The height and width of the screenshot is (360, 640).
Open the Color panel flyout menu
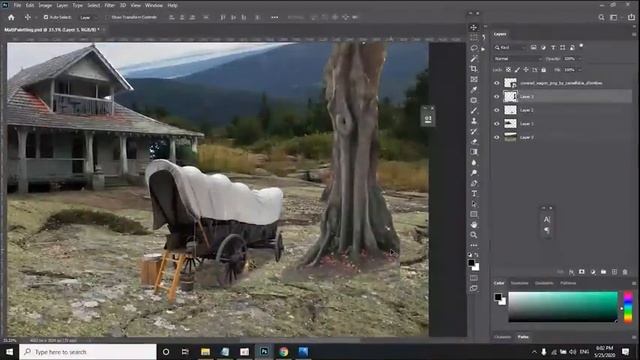634,283
